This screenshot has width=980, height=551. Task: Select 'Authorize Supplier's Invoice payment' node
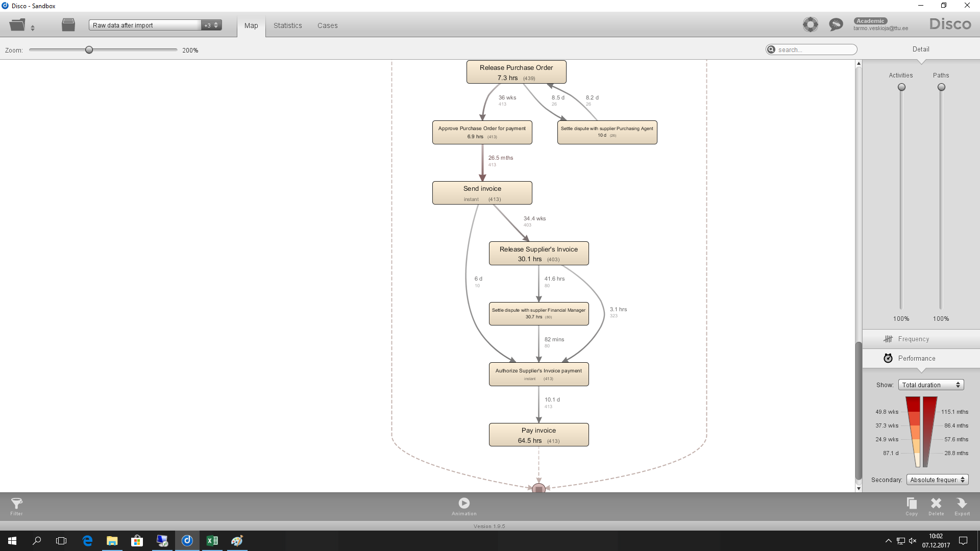pyautogui.click(x=538, y=374)
